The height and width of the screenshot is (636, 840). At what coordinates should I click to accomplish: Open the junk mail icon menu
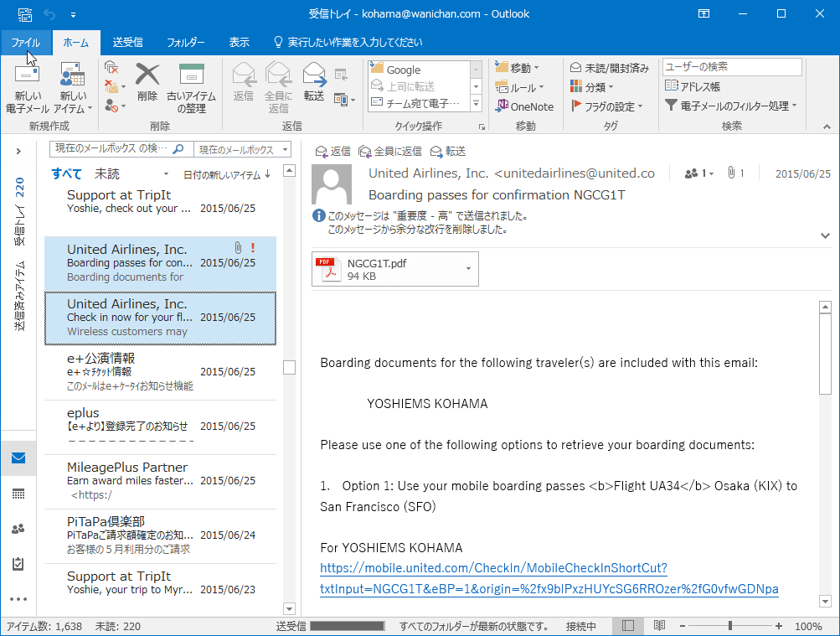pos(114,106)
